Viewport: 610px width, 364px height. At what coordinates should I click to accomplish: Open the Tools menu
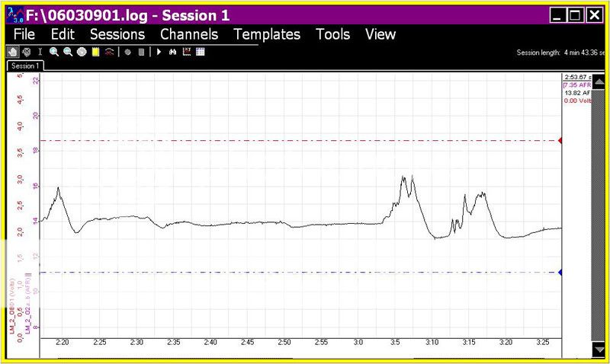tap(332, 34)
